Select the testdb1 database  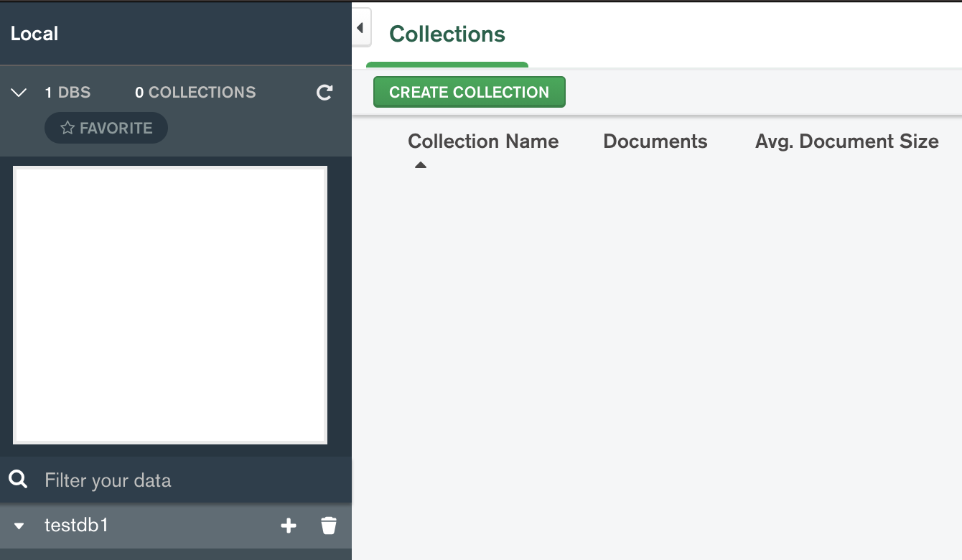[x=76, y=526]
